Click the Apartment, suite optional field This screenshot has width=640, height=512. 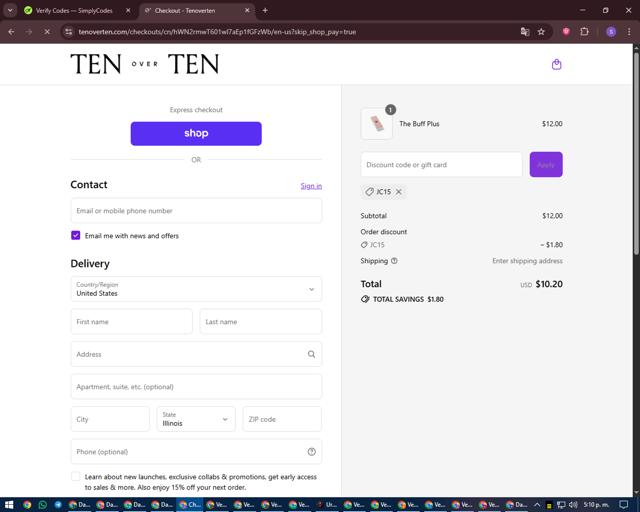196,387
